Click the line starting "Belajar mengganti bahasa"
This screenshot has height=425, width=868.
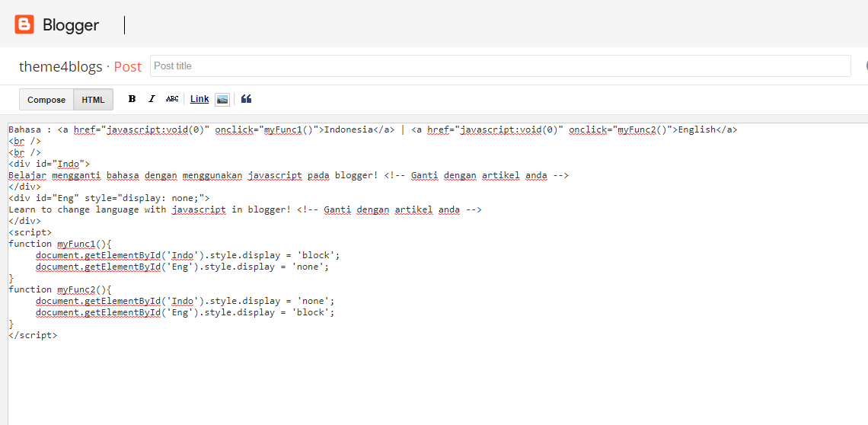(289, 176)
